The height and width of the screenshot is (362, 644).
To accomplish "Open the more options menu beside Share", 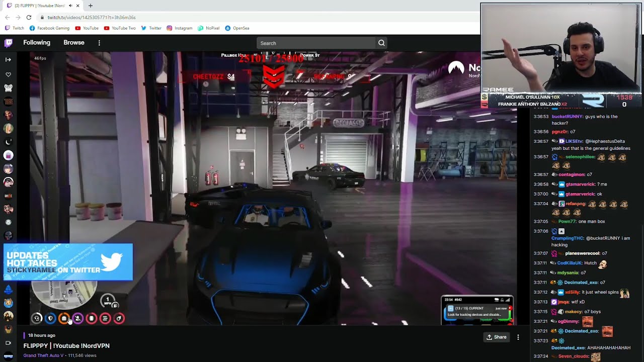I will coord(518,337).
